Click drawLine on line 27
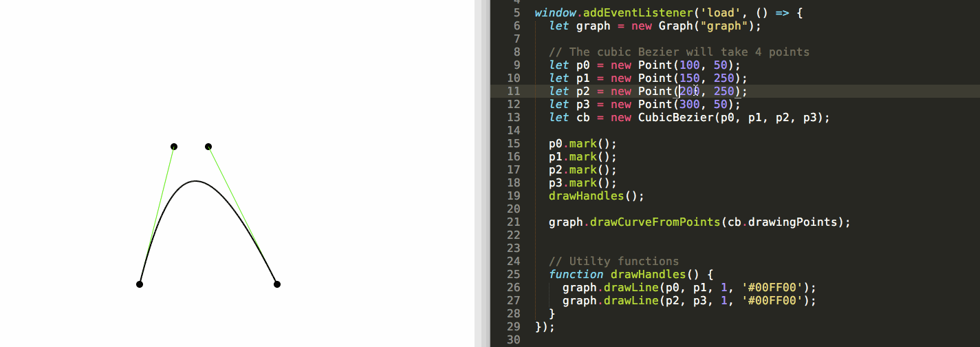Viewport: 980px width, 347px height. pos(631,300)
